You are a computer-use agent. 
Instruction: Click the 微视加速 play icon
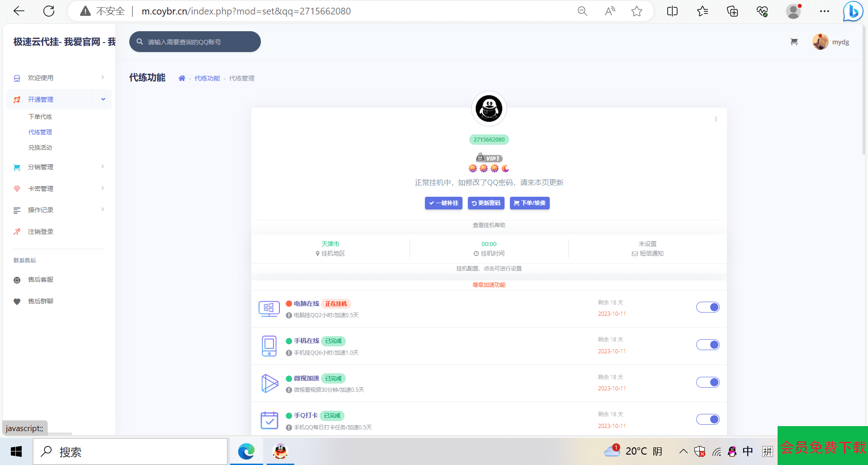269,384
